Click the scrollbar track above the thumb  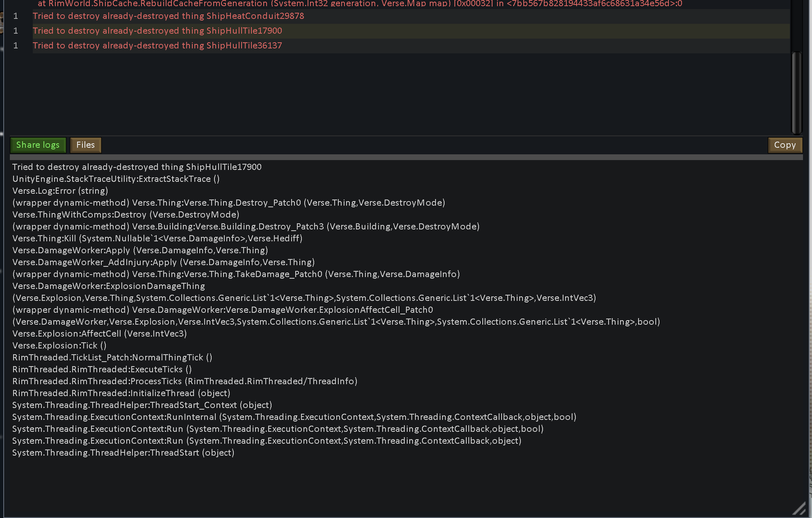796,25
